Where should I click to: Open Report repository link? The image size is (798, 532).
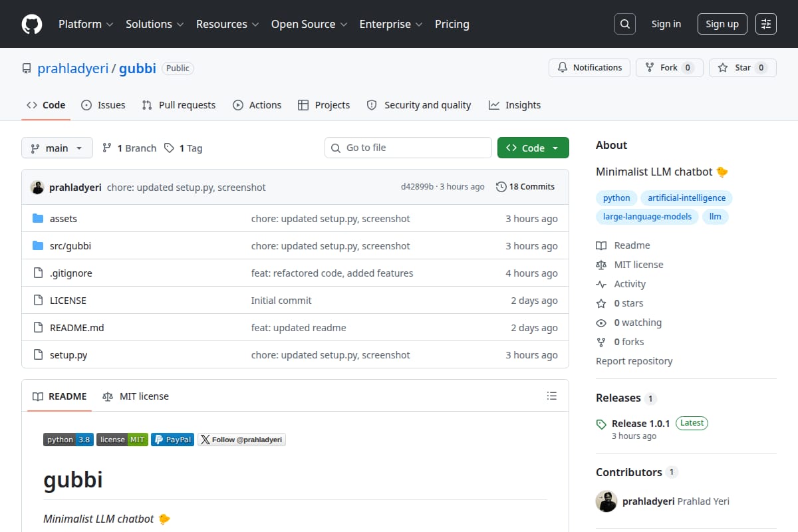(634, 361)
